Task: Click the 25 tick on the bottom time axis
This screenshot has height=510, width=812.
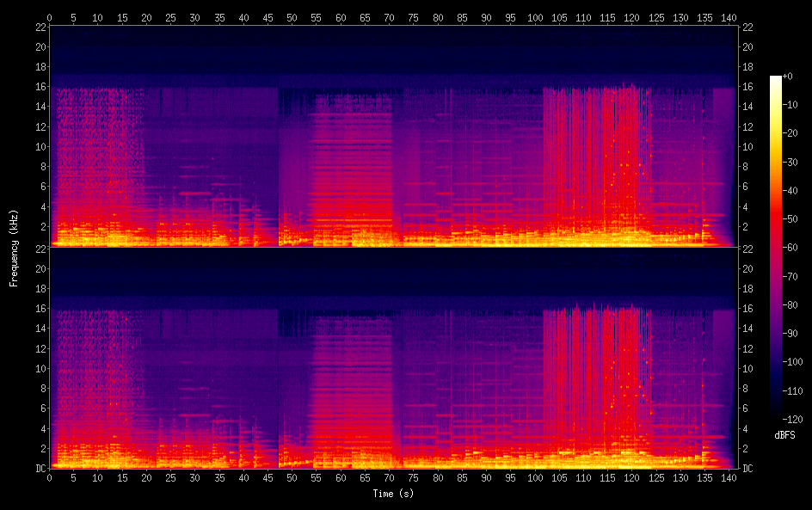Action: click(171, 478)
